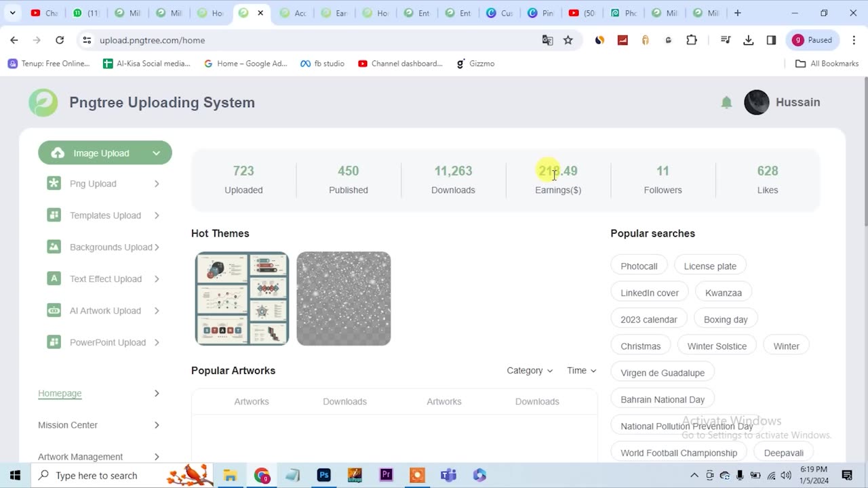The image size is (868, 488).
Task: Switch to the Pin browser tab
Action: click(539, 13)
